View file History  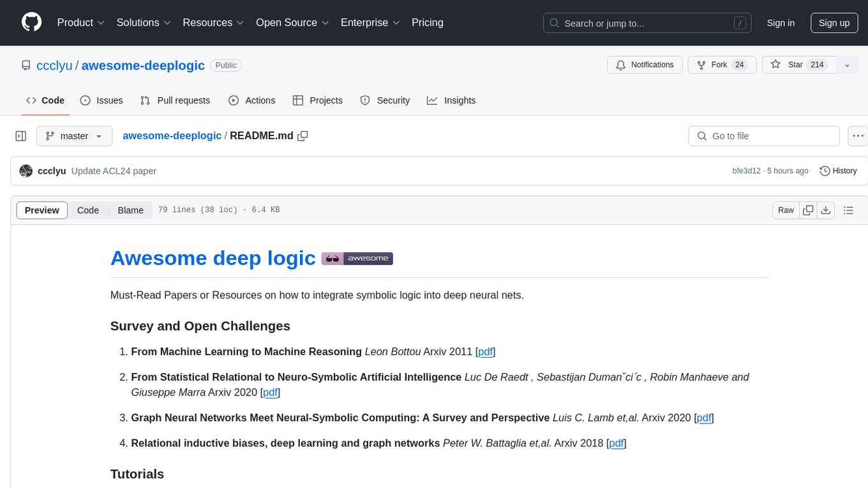coord(838,171)
